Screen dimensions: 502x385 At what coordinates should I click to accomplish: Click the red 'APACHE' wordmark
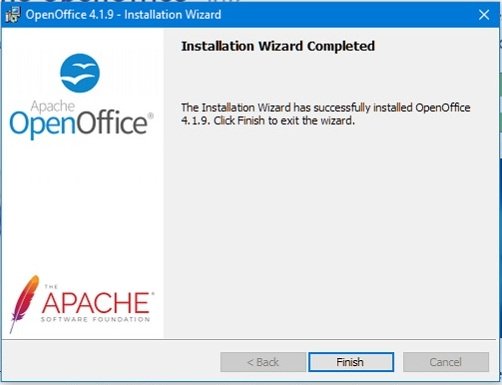(x=96, y=302)
